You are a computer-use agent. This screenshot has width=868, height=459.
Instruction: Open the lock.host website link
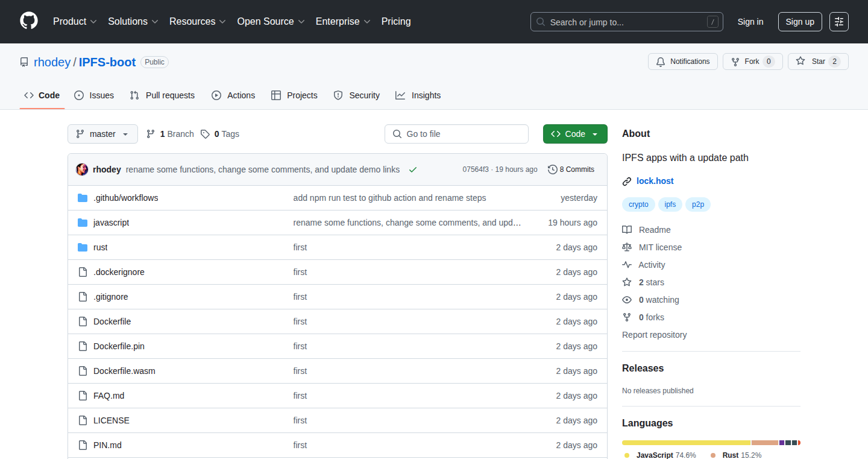coord(655,181)
